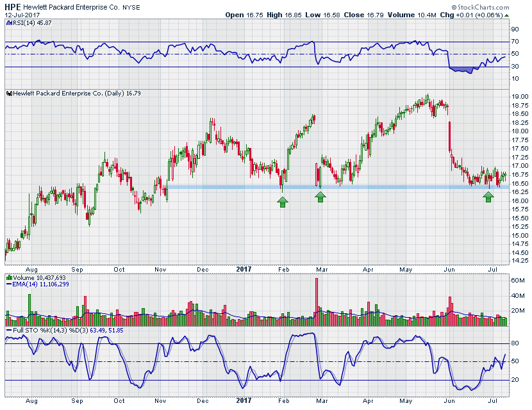Click the 20M volume axis label
Screen dimensions: 532x410
[x=518, y=311]
